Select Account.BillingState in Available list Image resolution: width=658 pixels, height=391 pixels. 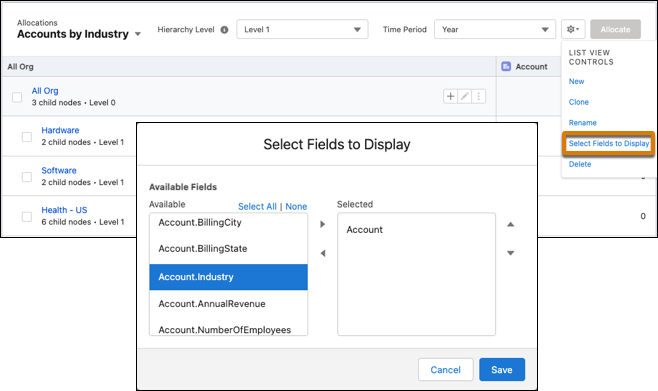(x=228, y=249)
